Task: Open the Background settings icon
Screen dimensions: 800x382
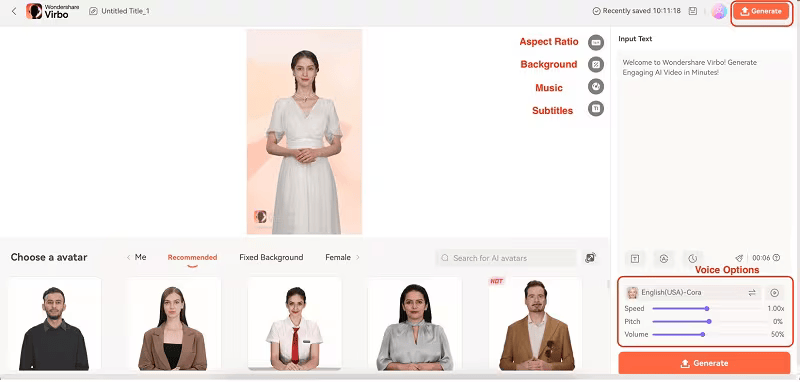Action: click(x=595, y=64)
